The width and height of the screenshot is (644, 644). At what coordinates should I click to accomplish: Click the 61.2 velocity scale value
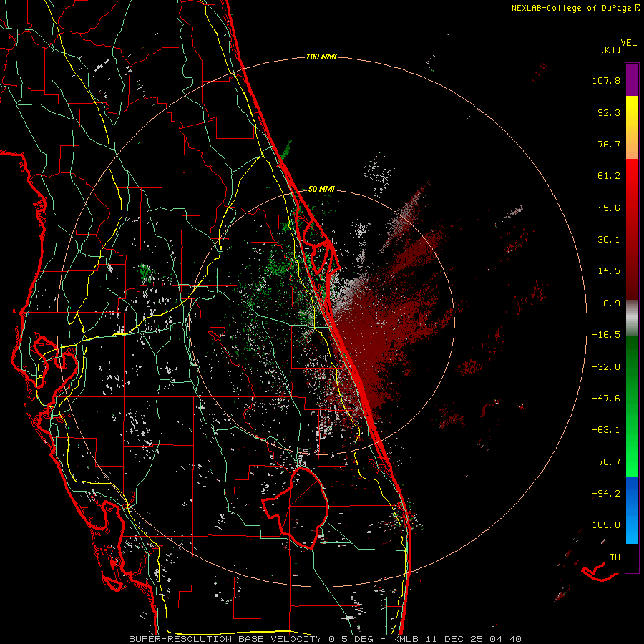point(609,176)
